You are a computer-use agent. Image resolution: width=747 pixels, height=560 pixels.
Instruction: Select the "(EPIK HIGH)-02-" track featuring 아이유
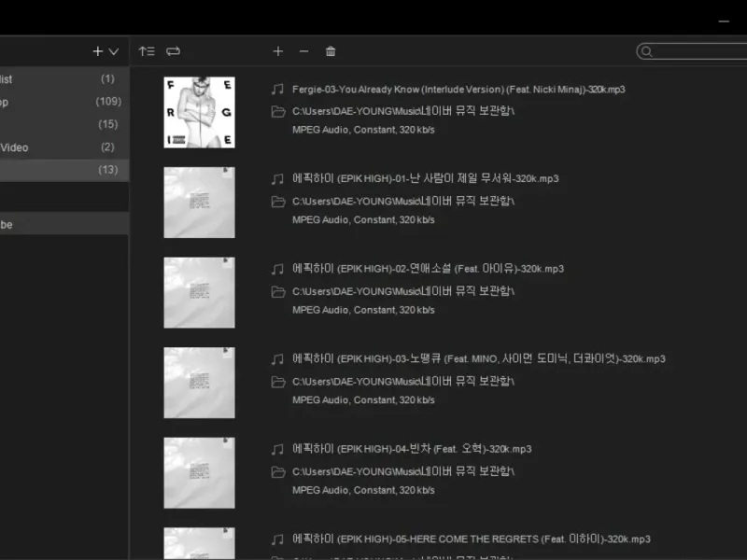428,269
